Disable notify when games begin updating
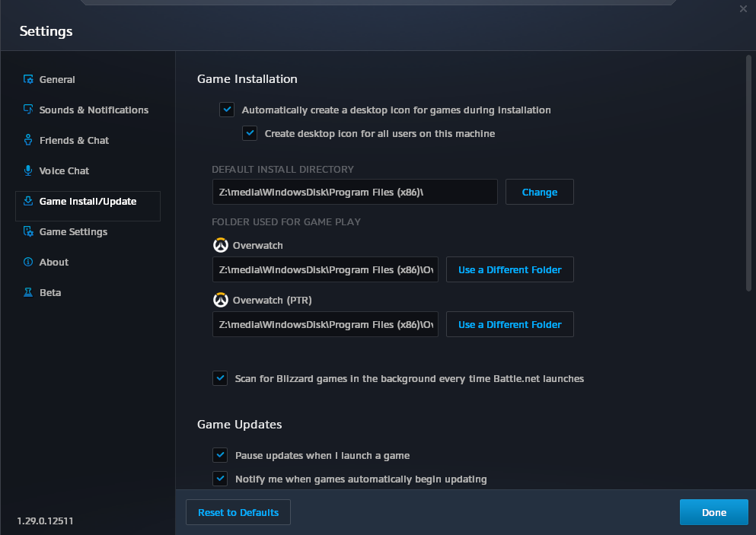The width and height of the screenshot is (756, 535). point(220,478)
